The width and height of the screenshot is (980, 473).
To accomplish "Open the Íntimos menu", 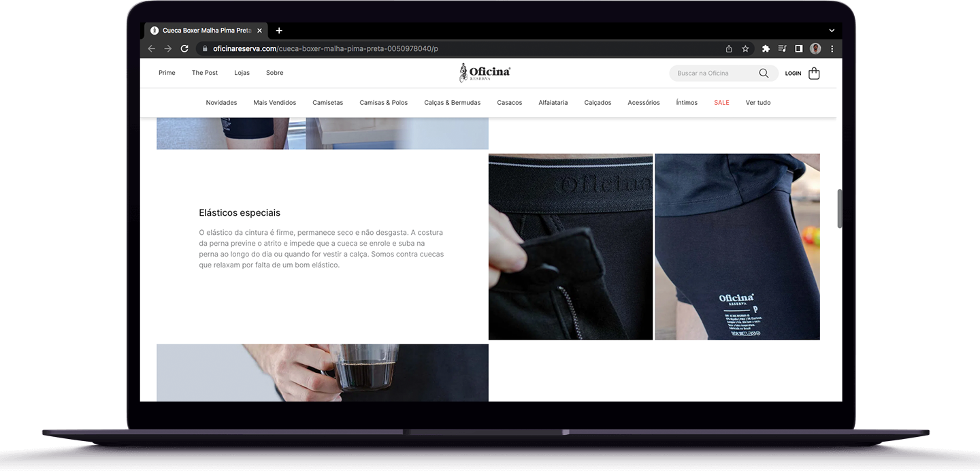I will pos(687,103).
